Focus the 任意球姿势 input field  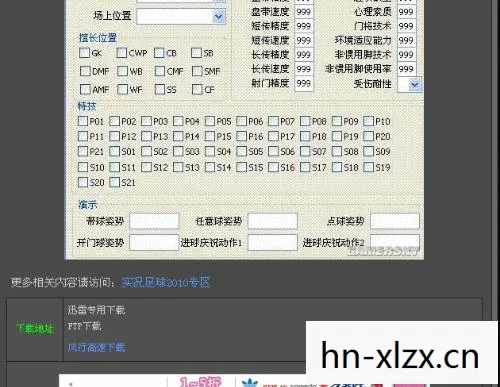[x=273, y=221]
